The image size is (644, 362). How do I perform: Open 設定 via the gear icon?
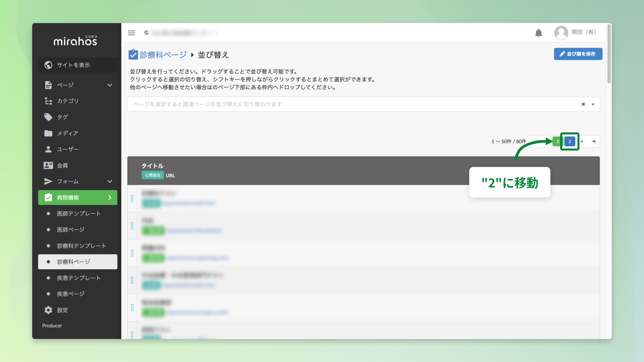[x=48, y=310]
